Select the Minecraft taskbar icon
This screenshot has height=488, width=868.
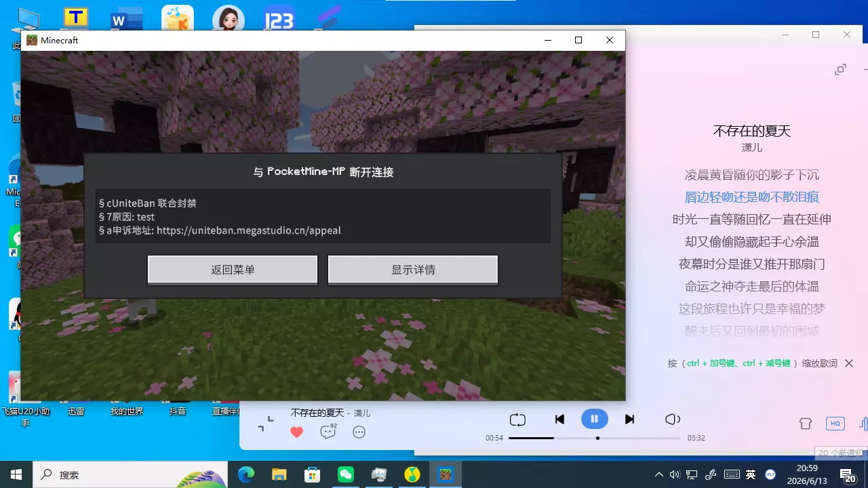[x=446, y=474]
